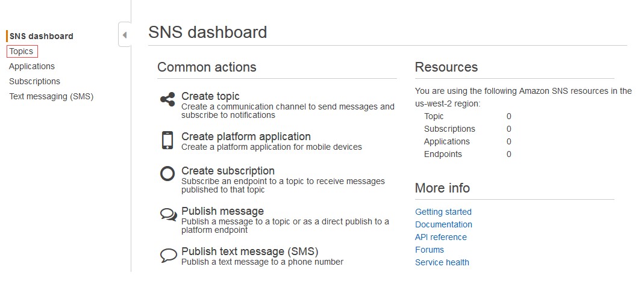
Task: Open the API reference link
Action: coord(441,237)
